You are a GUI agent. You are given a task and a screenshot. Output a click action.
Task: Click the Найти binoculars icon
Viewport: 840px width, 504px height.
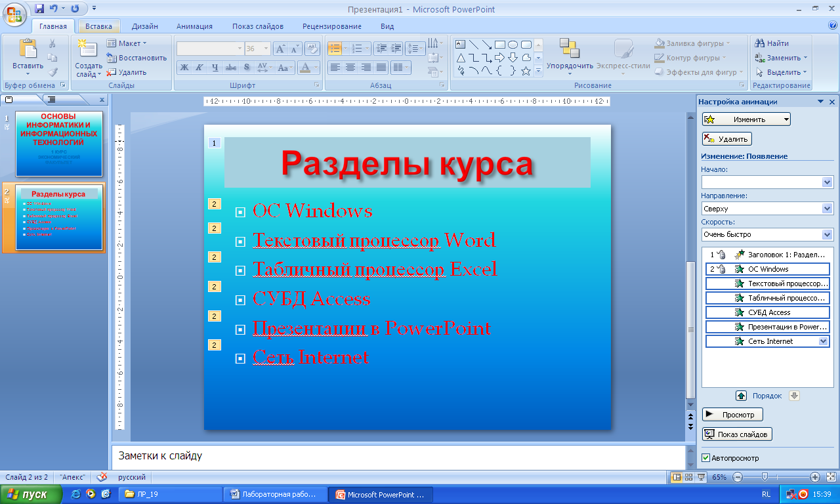click(761, 43)
